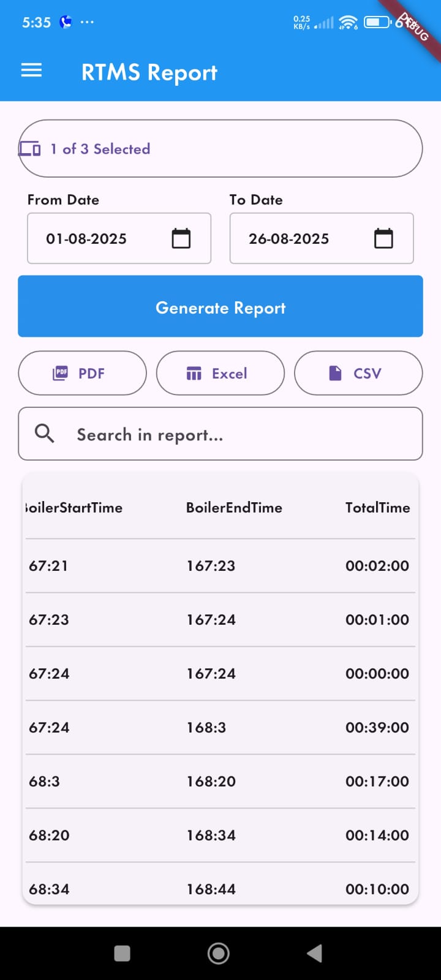
Task: Click the Generate Report button
Action: [x=221, y=306]
